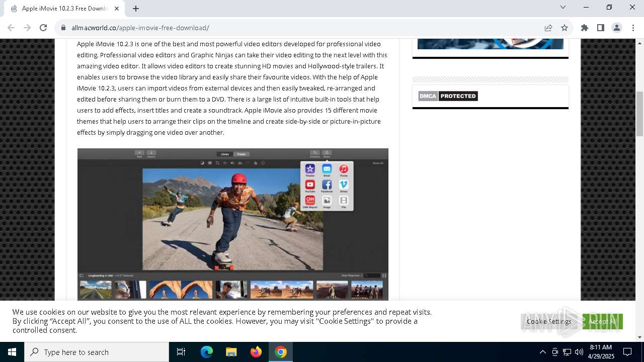Open File Explorer from the taskbar
The width and height of the screenshot is (644, 362).
[231, 352]
